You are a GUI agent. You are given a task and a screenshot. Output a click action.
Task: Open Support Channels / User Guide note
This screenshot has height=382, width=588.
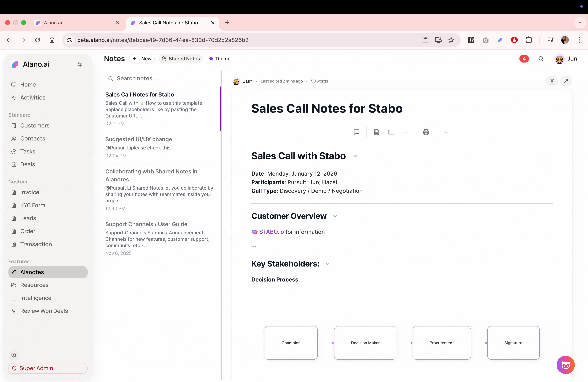(x=161, y=239)
